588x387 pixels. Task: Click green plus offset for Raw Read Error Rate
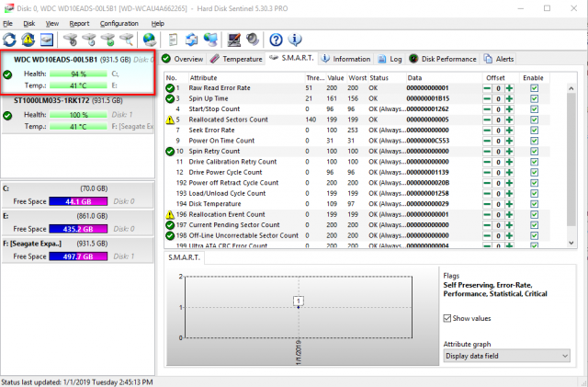point(508,87)
